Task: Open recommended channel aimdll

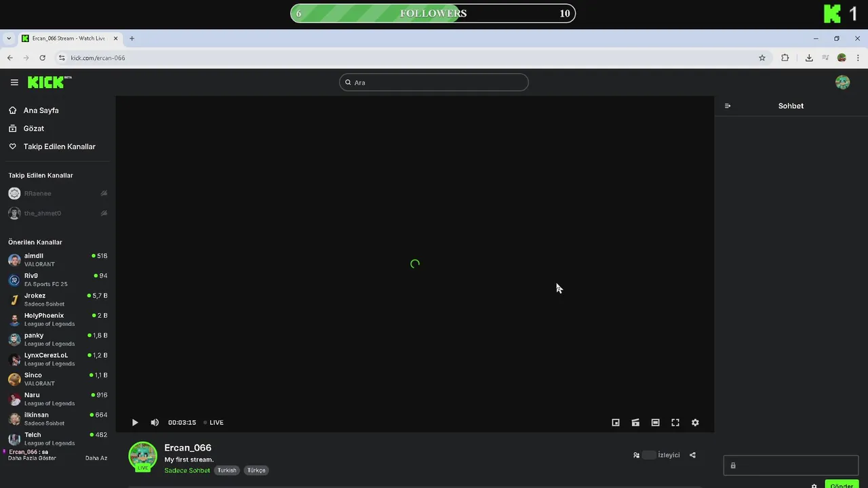Action: point(58,260)
